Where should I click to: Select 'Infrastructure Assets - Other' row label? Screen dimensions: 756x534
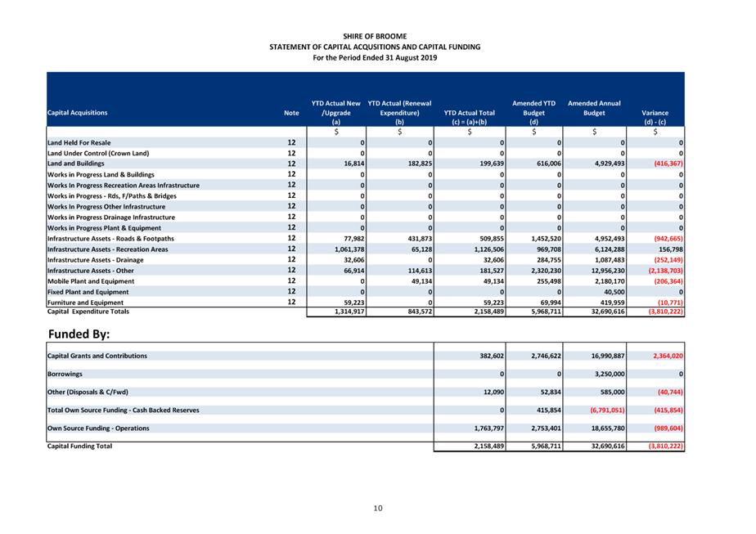point(91,271)
